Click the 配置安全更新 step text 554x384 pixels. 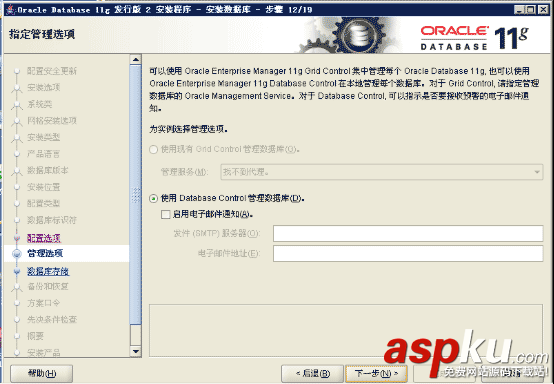52,71
